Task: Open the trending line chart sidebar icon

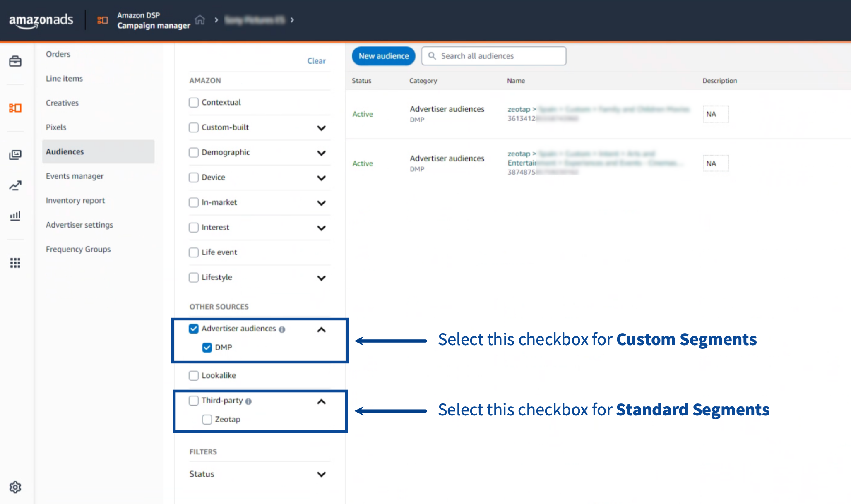Action: click(15, 185)
